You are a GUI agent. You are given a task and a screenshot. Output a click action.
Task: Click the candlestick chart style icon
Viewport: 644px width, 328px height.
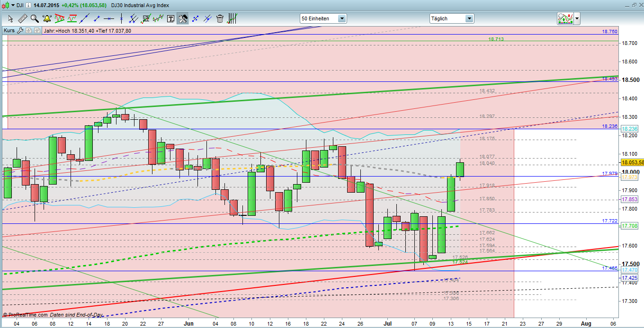(x=5, y=5)
